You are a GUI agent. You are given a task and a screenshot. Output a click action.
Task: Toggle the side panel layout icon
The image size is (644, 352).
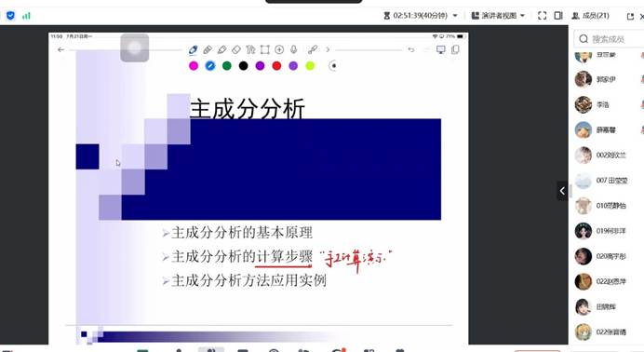pos(558,16)
